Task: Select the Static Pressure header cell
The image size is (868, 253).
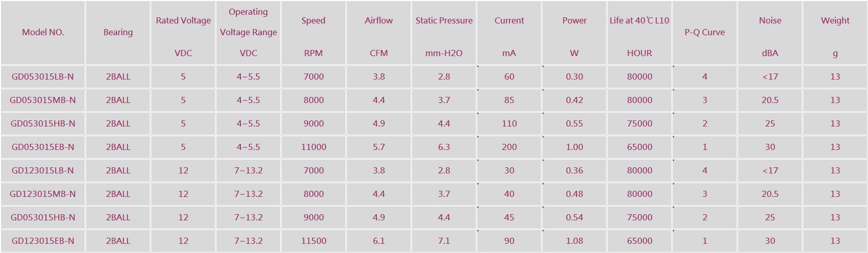Action: click(444, 32)
